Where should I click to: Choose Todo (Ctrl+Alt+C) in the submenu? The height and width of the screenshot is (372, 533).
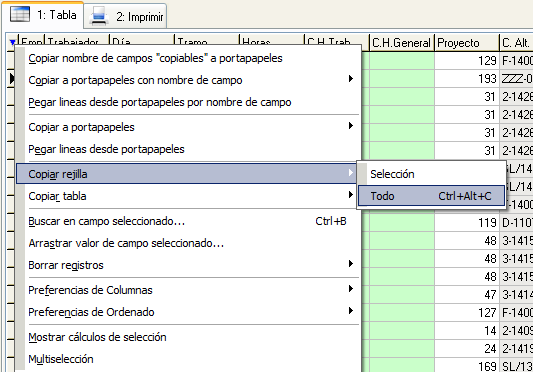tap(431, 196)
